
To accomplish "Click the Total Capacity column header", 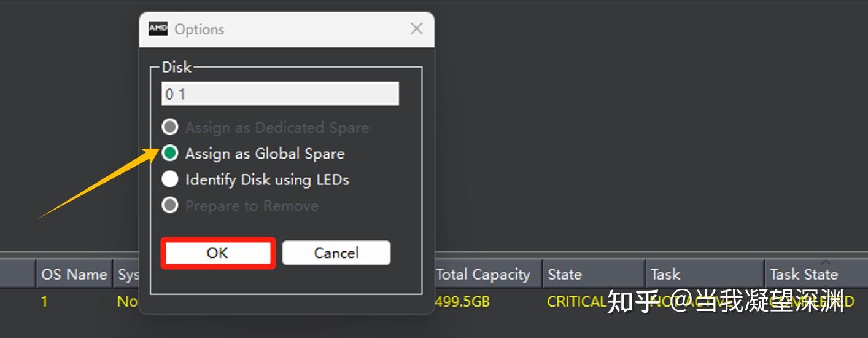I will (482, 275).
